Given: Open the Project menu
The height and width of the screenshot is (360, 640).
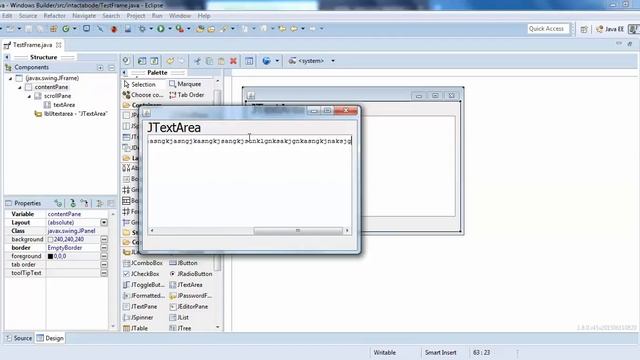Looking at the screenshot, I should tap(136, 16).
